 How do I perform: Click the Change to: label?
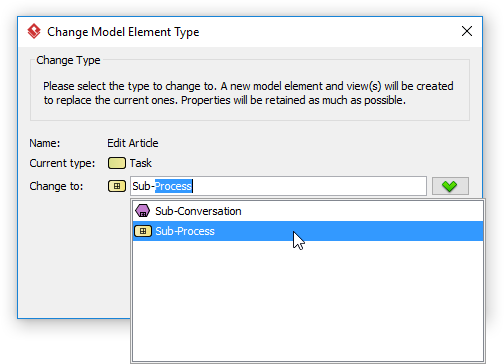pyautogui.click(x=56, y=186)
